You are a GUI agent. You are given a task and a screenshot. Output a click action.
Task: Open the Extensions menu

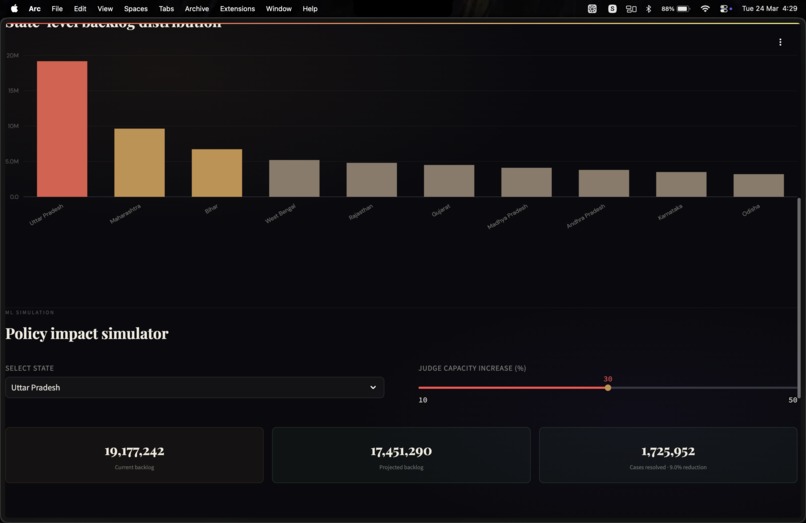pyautogui.click(x=237, y=9)
